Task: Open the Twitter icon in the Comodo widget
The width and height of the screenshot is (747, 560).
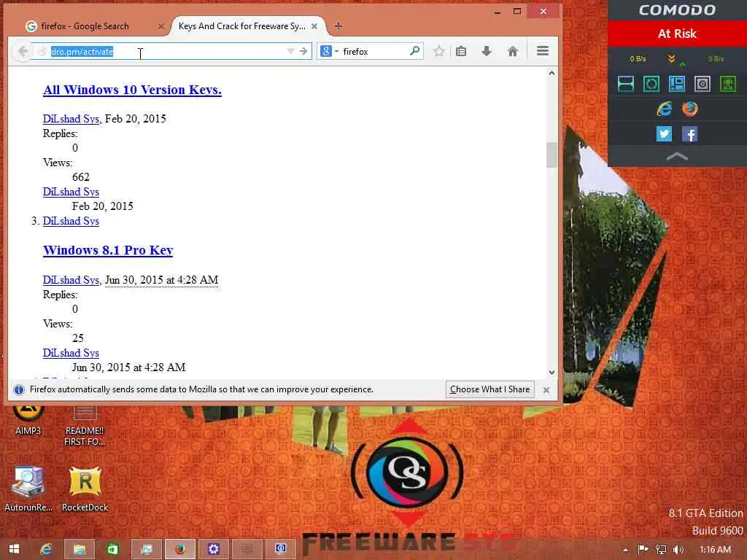Action: [664, 134]
